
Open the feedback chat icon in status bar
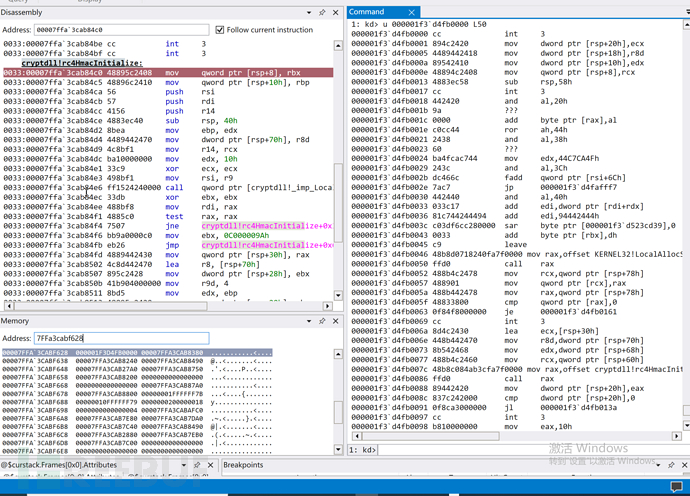click(x=676, y=486)
